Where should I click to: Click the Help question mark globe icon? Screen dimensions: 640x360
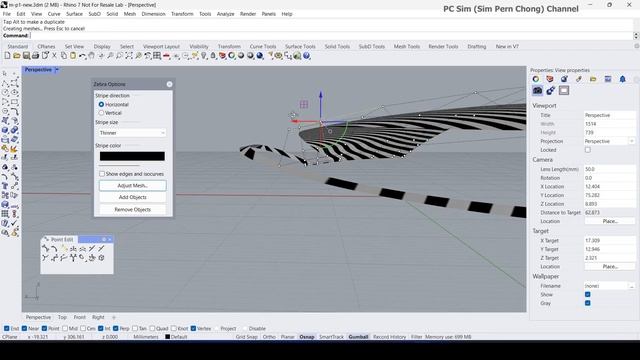coord(306,56)
